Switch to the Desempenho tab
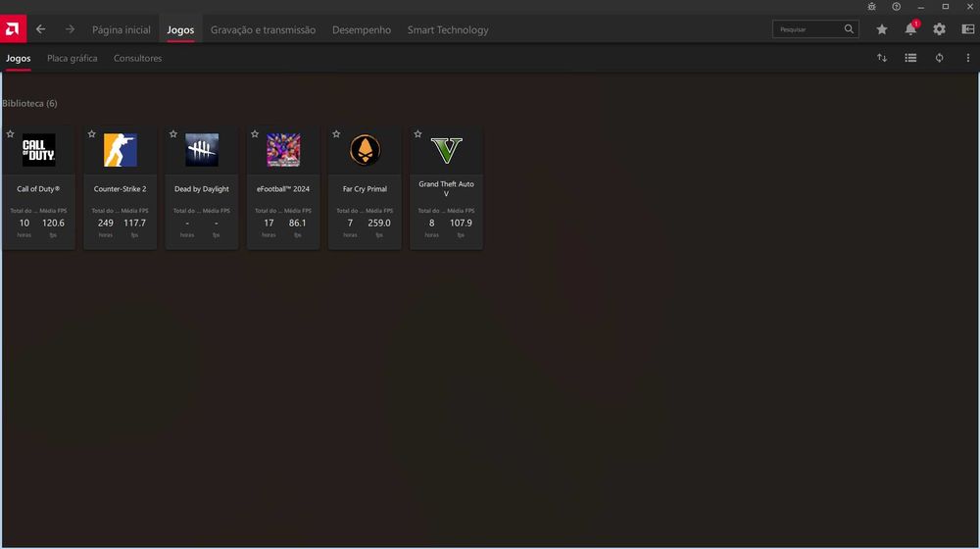The height and width of the screenshot is (549, 980). pos(362,29)
